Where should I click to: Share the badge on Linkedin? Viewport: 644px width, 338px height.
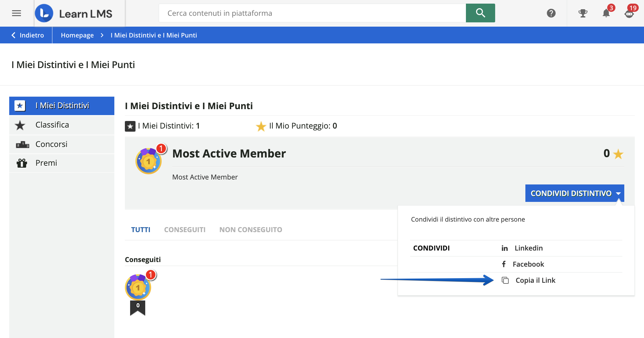[528, 248]
